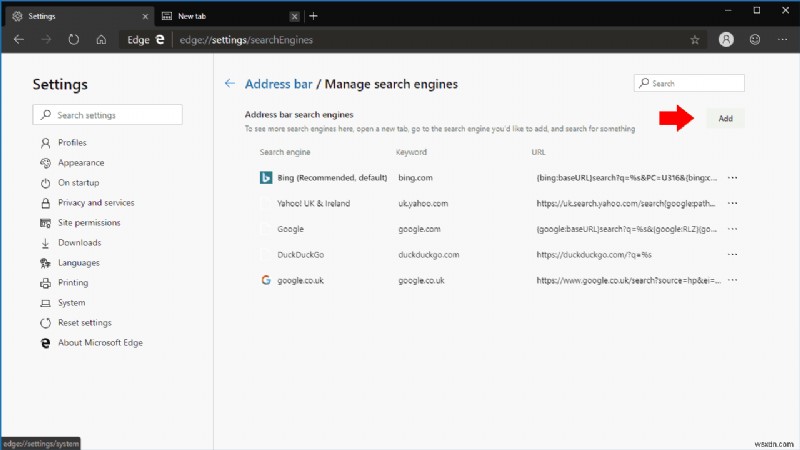
Task: Click the Reset settings circular icon
Action: [x=45, y=323]
